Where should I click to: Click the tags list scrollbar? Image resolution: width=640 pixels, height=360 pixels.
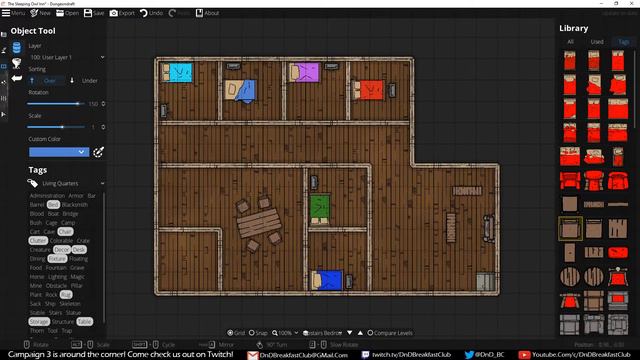[x=104, y=257]
